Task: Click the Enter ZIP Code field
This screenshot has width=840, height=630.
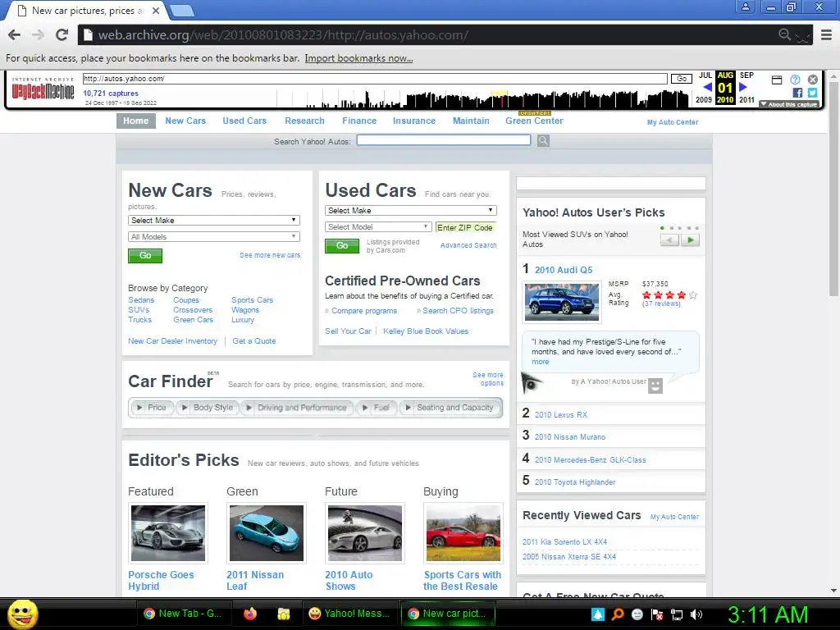Action: (466, 228)
